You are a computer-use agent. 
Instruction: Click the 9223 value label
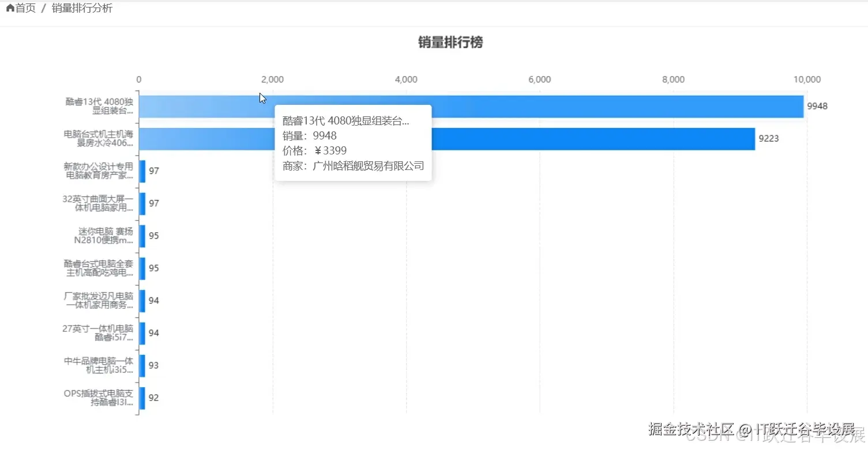pos(769,138)
